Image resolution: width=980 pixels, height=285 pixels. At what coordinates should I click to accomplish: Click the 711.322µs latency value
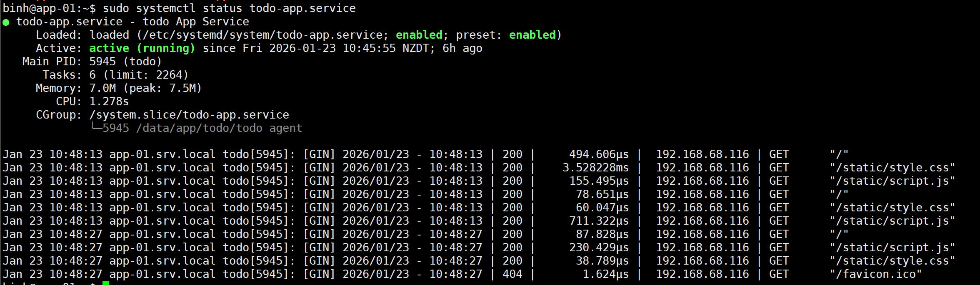[599, 221]
